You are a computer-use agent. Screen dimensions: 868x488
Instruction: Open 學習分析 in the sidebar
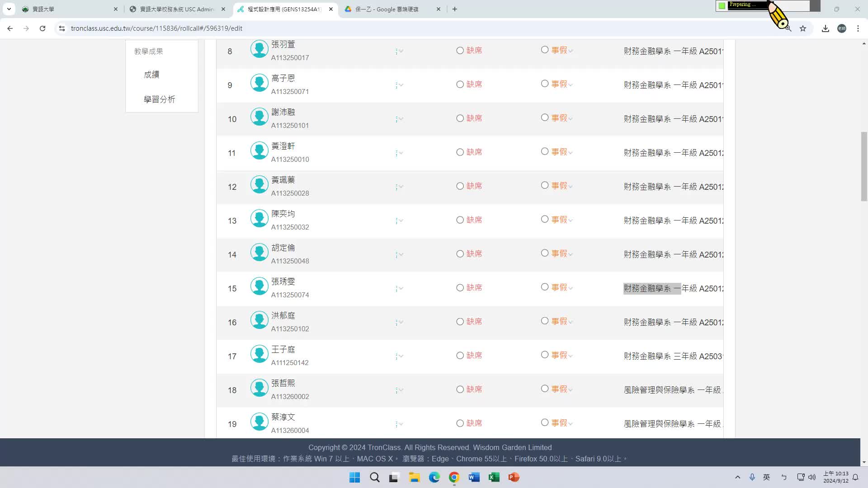(x=159, y=99)
